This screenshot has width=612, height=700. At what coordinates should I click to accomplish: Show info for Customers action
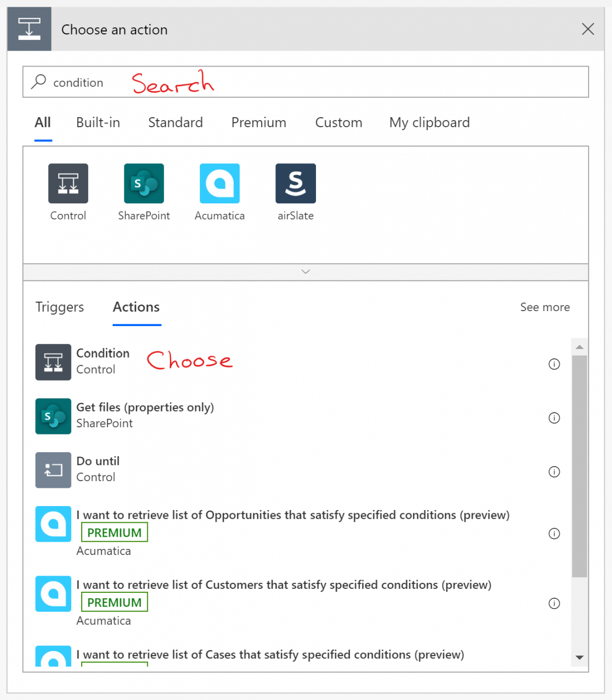click(554, 603)
